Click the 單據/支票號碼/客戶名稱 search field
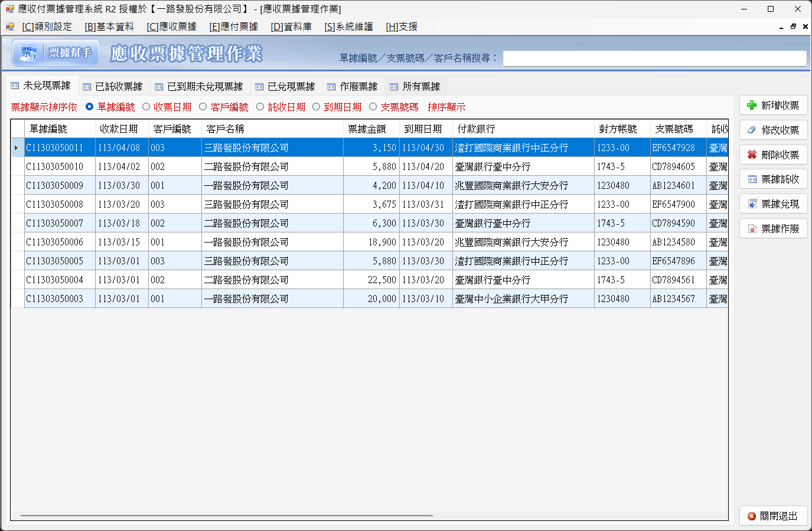This screenshot has height=531, width=812. point(654,58)
